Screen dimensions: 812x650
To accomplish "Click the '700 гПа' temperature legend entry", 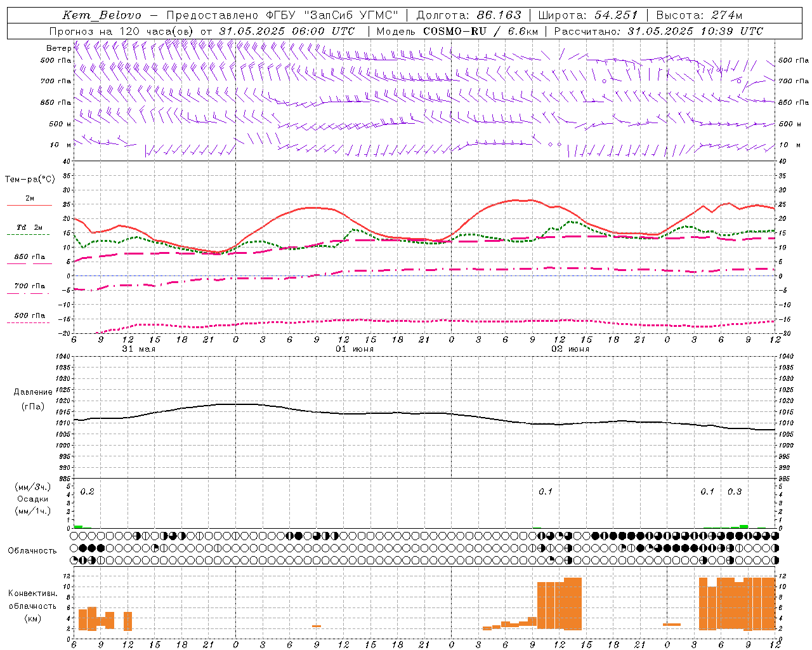I will [29, 286].
